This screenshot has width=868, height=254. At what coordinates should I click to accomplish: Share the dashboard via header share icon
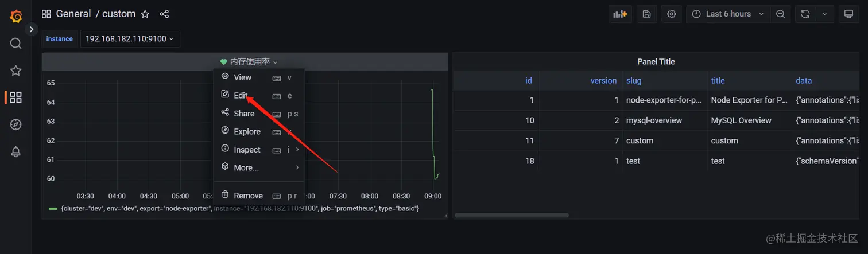[164, 14]
